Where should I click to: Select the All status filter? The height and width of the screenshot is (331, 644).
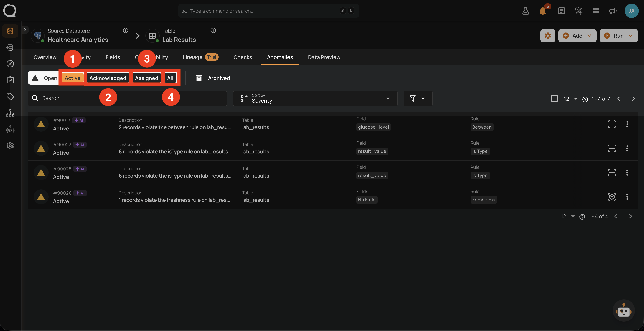170,78
